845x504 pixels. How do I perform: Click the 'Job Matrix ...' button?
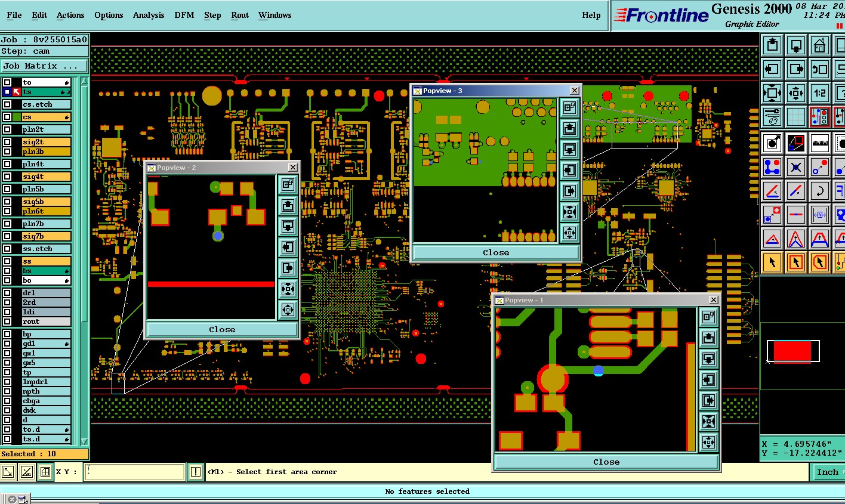tap(44, 66)
